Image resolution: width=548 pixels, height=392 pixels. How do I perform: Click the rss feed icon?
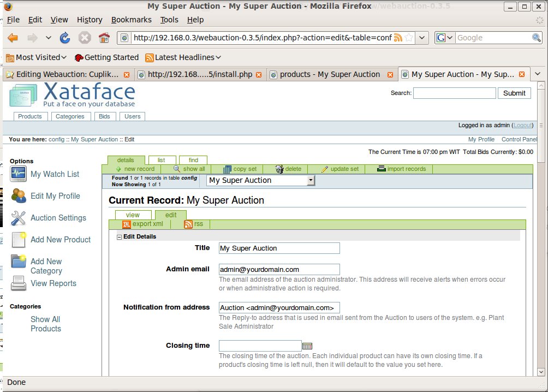point(188,224)
